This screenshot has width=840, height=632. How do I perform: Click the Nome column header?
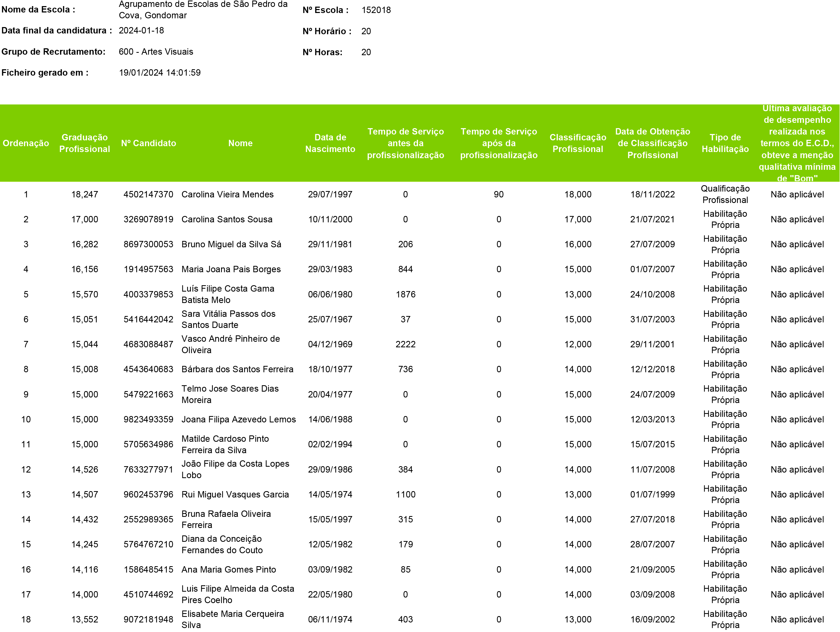pos(240,143)
